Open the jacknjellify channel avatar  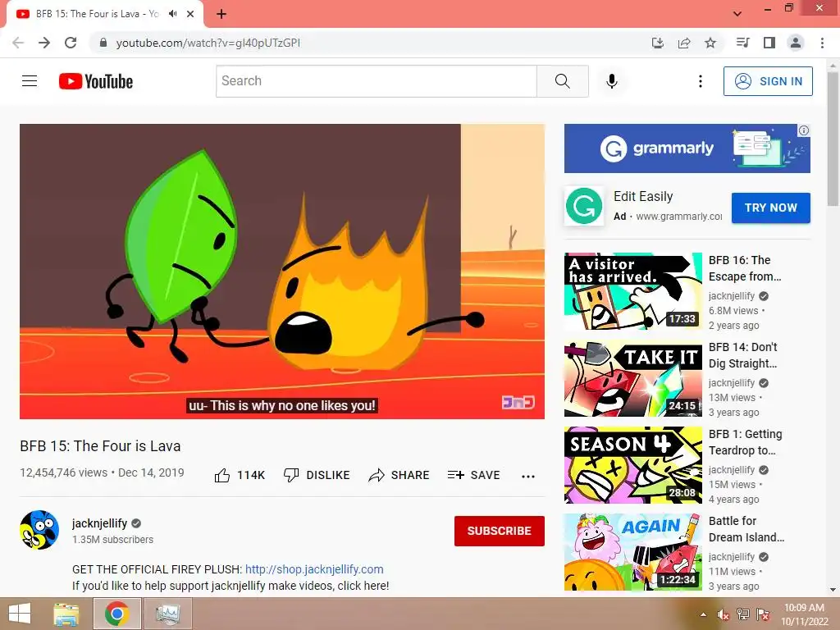click(39, 530)
